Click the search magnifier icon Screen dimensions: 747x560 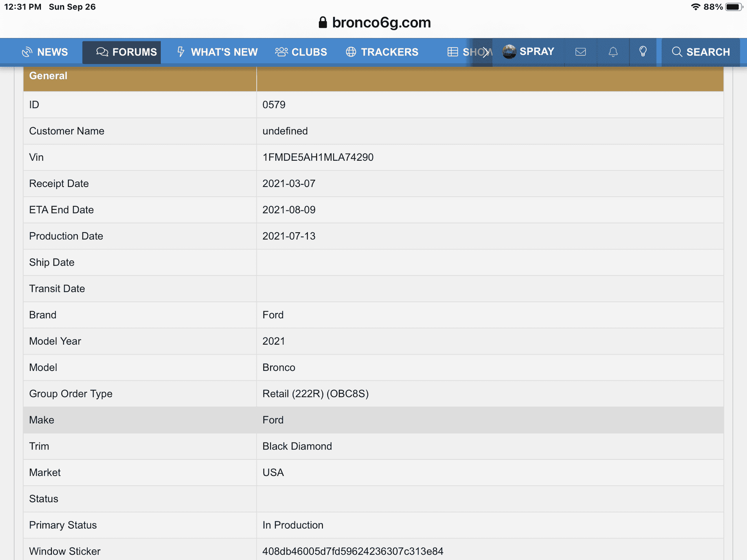pos(677,52)
